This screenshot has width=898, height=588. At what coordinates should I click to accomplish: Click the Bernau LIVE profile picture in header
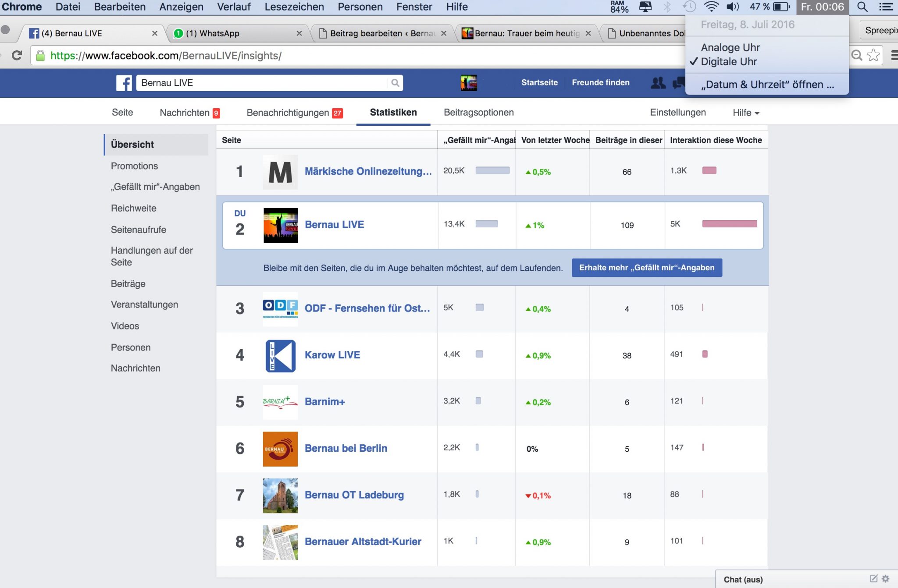tap(468, 83)
